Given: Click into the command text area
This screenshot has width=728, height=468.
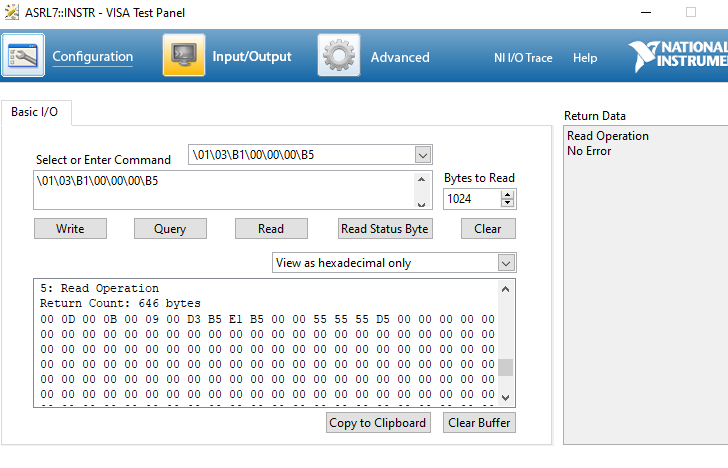Looking at the screenshot, I should click(224, 190).
